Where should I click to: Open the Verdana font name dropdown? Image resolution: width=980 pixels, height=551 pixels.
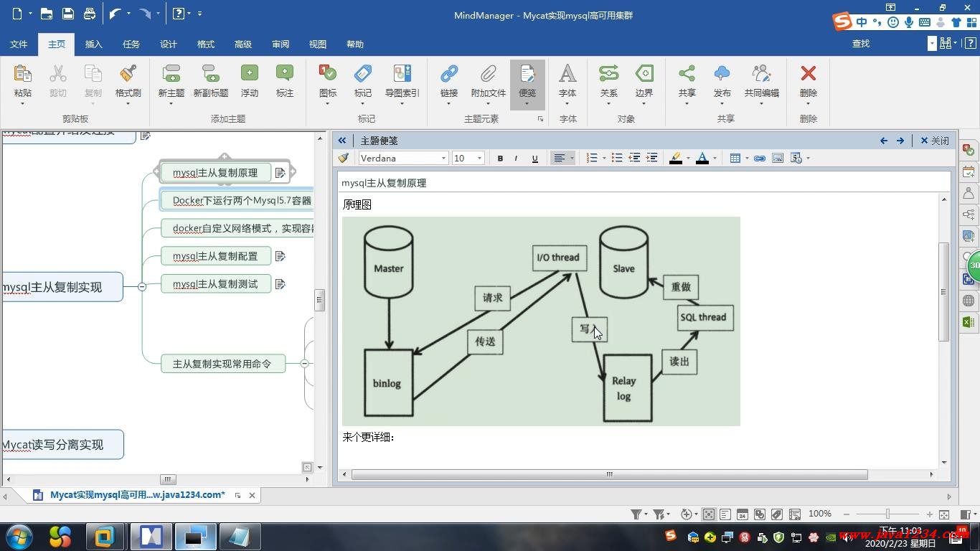click(x=443, y=159)
